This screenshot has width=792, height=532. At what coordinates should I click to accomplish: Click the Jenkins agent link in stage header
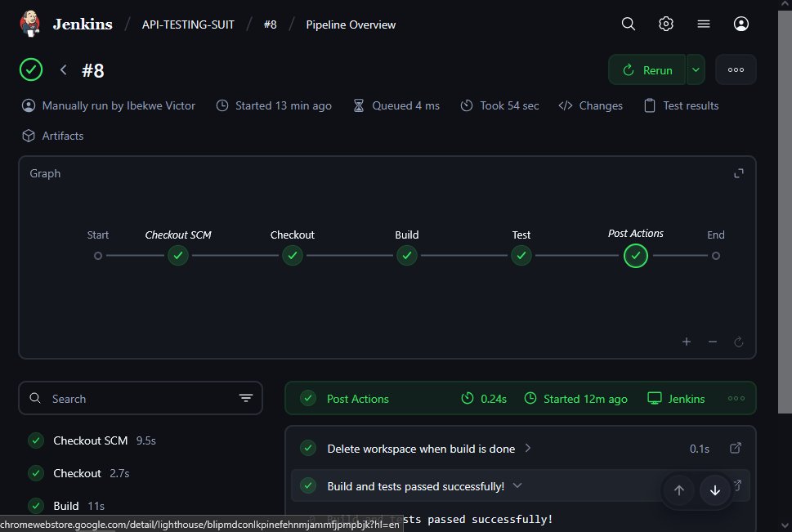(x=676, y=399)
